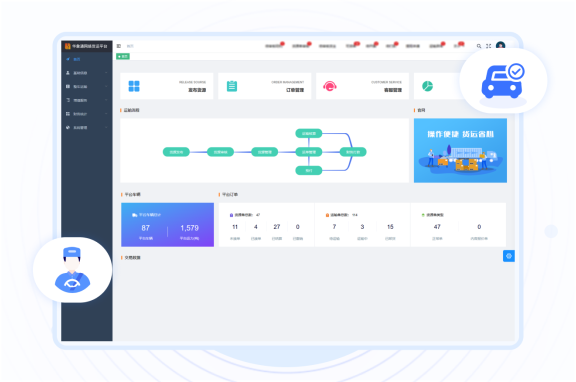The width and height of the screenshot is (576, 382).
Task: Expand the sidebar menu with the four-squares icon
Action: (87, 114)
